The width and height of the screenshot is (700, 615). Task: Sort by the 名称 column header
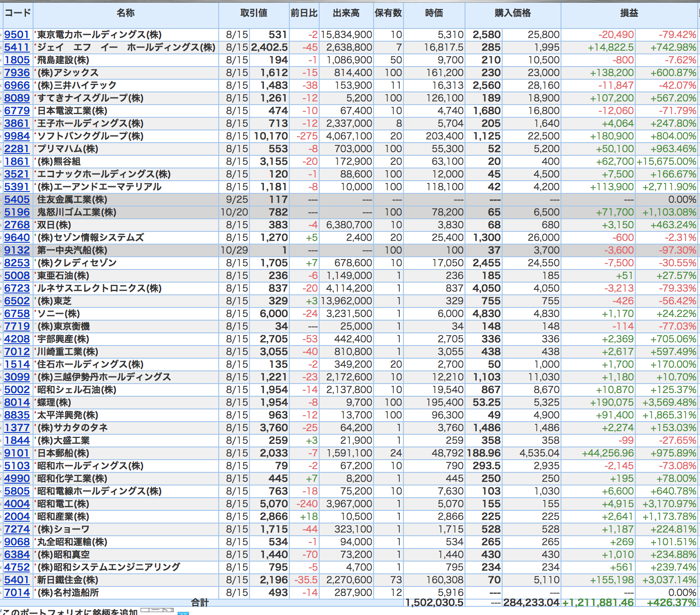click(125, 13)
